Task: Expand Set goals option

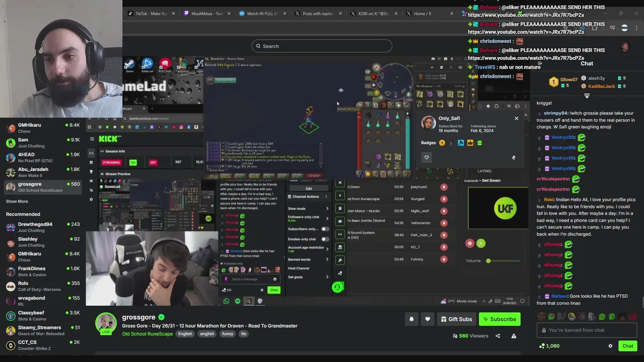Action: coord(308,277)
